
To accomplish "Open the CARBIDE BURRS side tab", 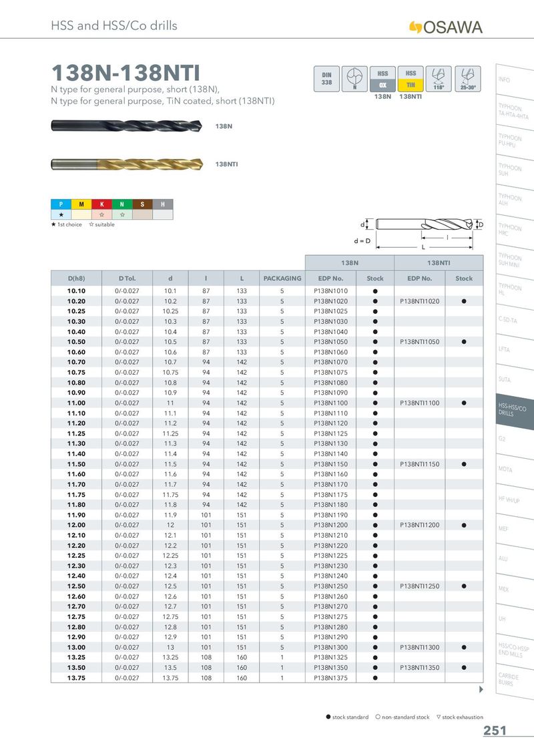I will click(x=514, y=680).
